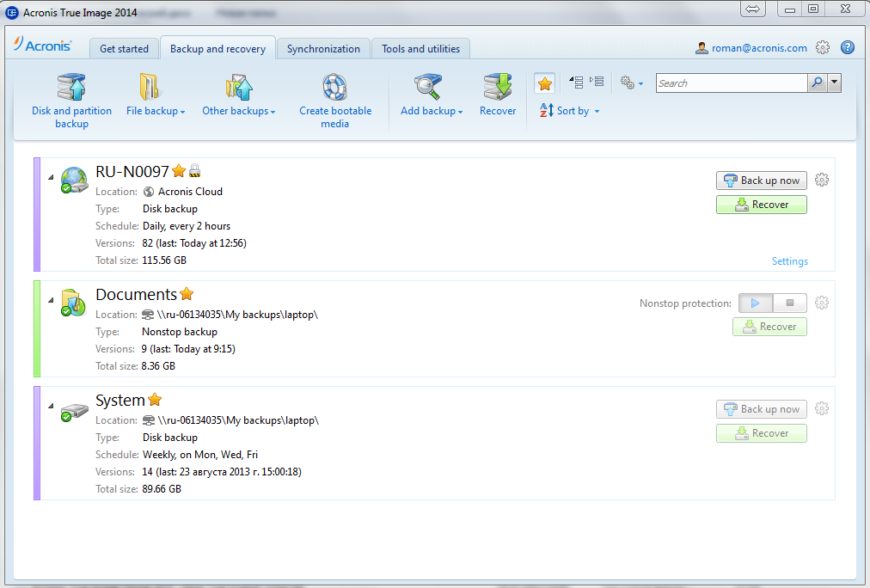Toggle the favorite star on the Documents backup
870x588 pixels.
click(187, 293)
